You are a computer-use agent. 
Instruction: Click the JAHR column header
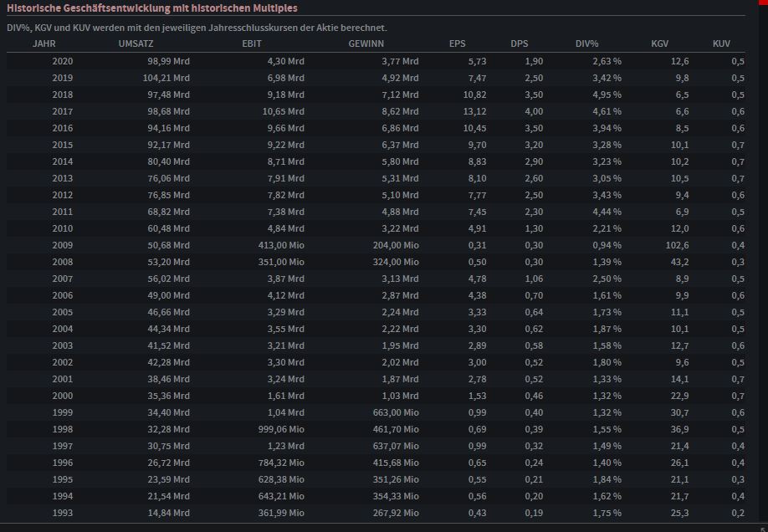pos(44,43)
